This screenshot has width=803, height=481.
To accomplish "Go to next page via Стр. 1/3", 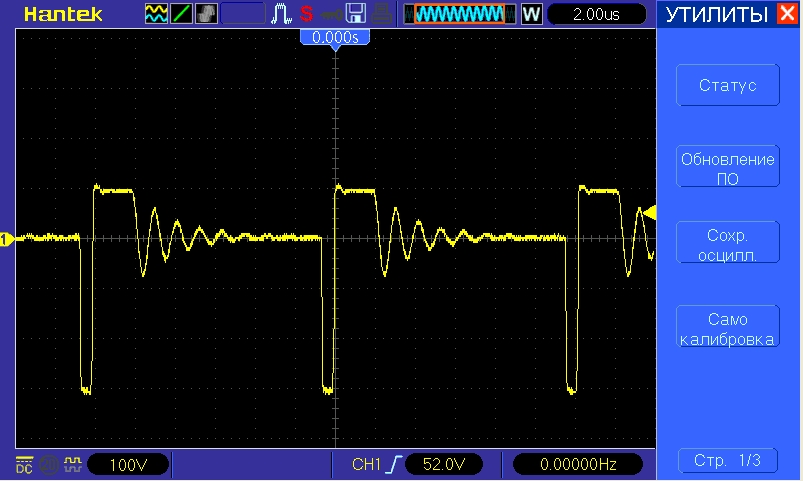I will (727, 461).
